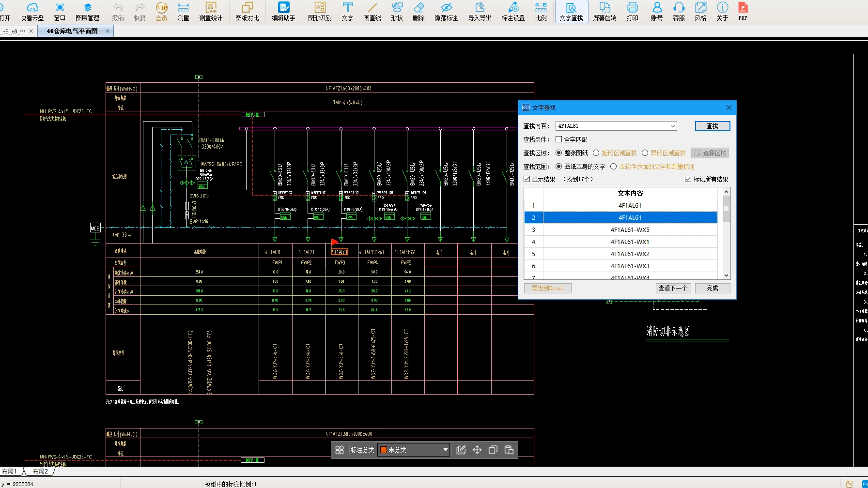Enable the 全字匹配 whole word checkbox
Viewport: 868px width, 488px height.
559,139
